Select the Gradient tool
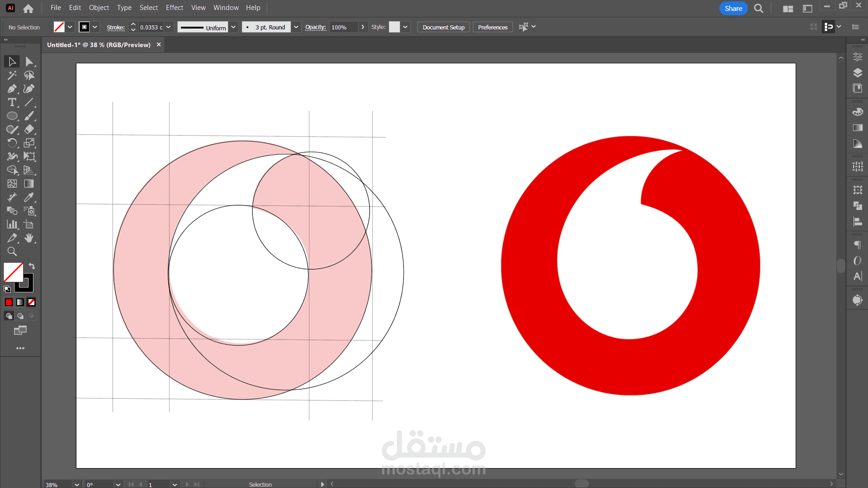This screenshot has height=488, width=868. point(29,184)
